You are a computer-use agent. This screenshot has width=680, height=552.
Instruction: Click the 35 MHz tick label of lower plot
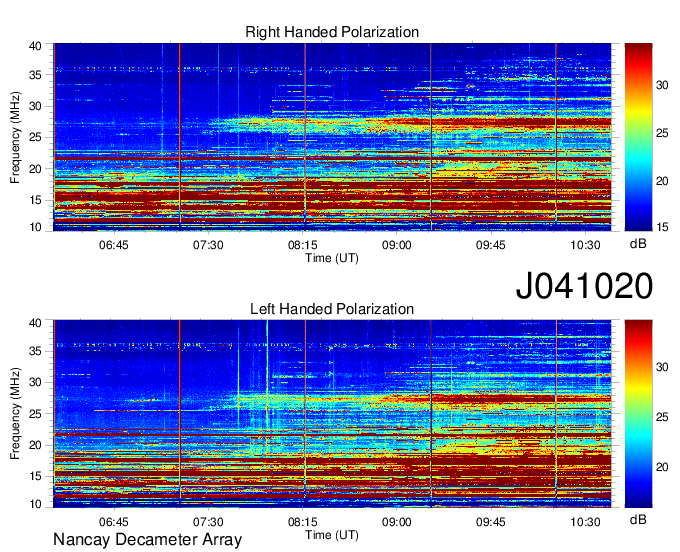pyautogui.click(x=35, y=351)
